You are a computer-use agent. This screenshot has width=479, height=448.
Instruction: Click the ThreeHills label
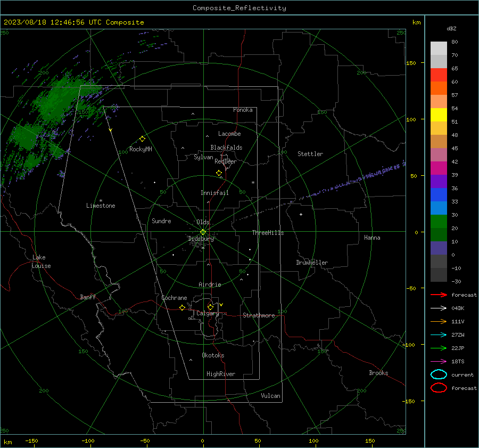[268, 233]
